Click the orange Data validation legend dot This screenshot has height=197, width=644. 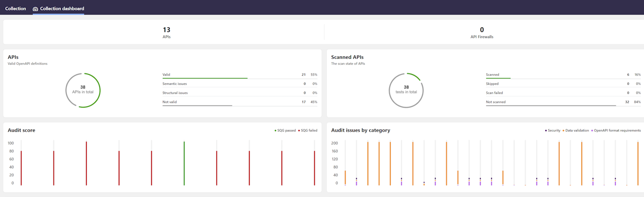point(564,131)
